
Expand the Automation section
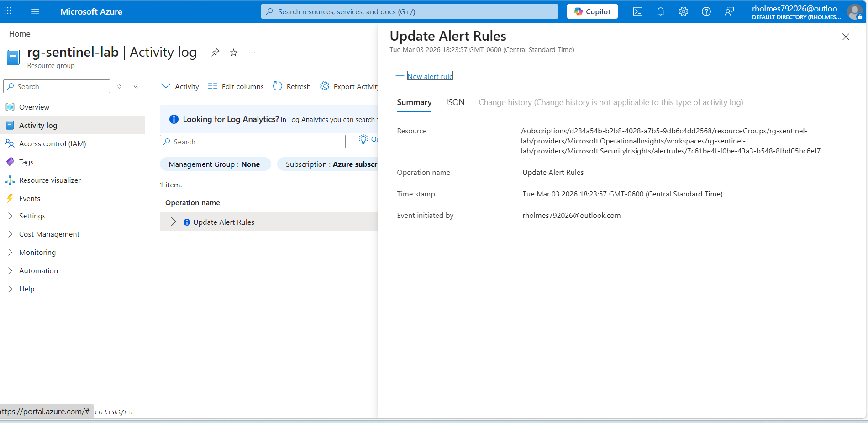pos(10,271)
